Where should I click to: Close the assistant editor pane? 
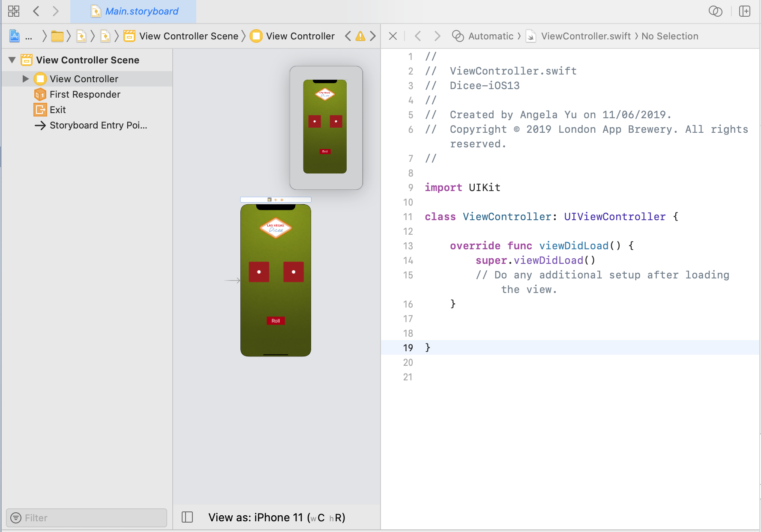[392, 36]
